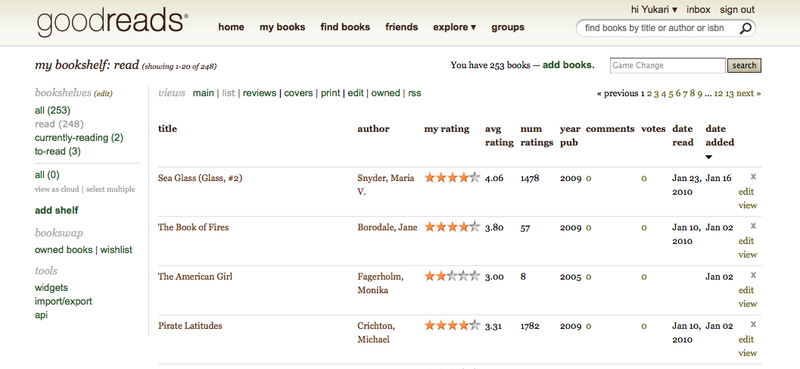Screen dimensions: 800x369
Task: Open the print view
Action: click(330, 93)
